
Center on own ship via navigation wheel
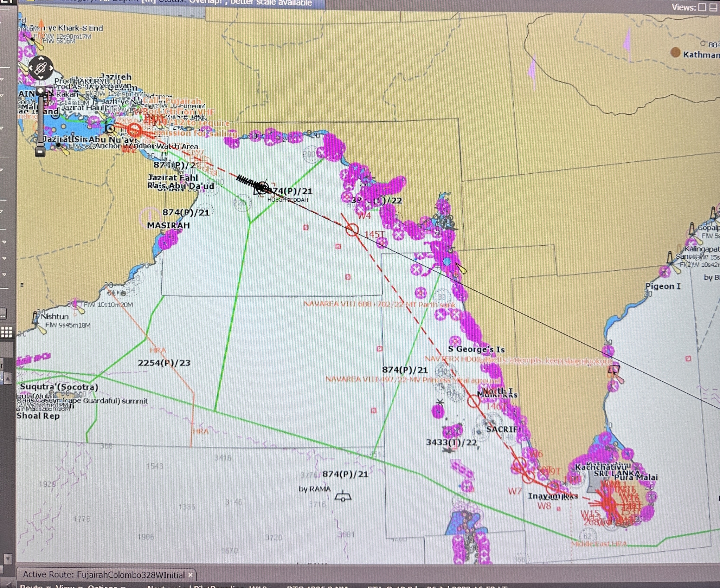[41, 68]
